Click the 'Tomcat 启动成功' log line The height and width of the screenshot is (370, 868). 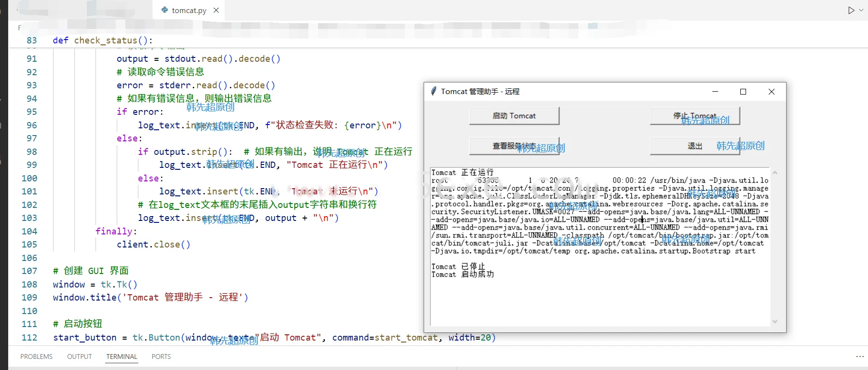click(463, 274)
